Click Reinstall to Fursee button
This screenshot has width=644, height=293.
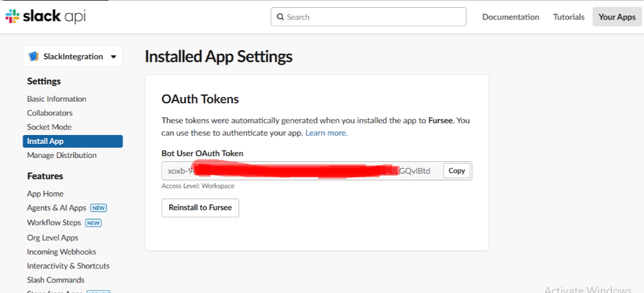tap(200, 208)
